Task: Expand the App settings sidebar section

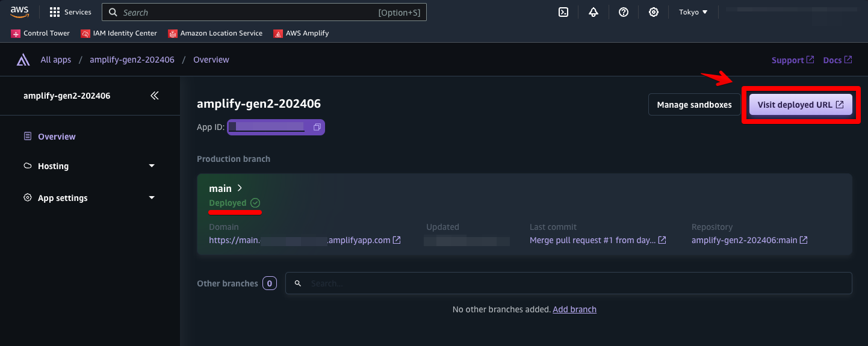Action: click(89, 198)
